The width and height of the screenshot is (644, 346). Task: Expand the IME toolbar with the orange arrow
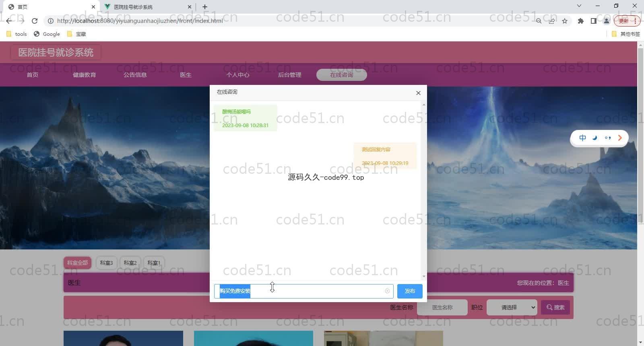click(x=620, y=138)
